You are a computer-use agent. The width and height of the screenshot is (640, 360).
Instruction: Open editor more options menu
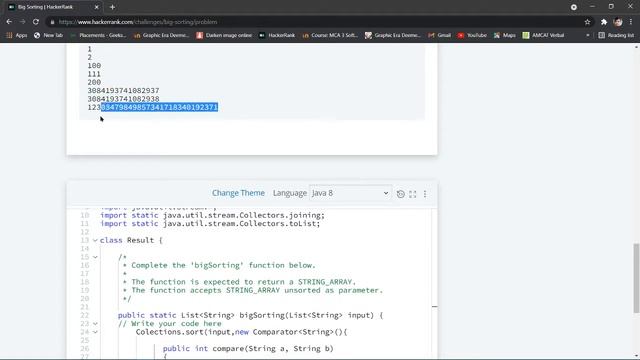[x=425, y=194]
